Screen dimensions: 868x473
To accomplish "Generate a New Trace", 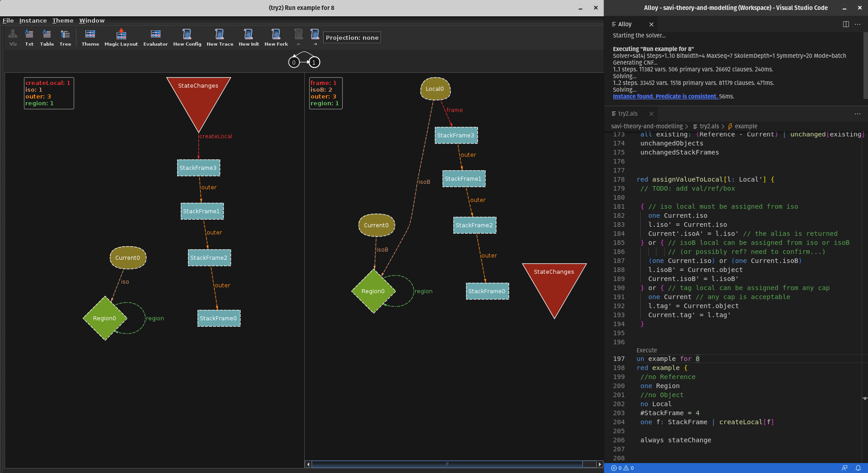I will [220, 37].
